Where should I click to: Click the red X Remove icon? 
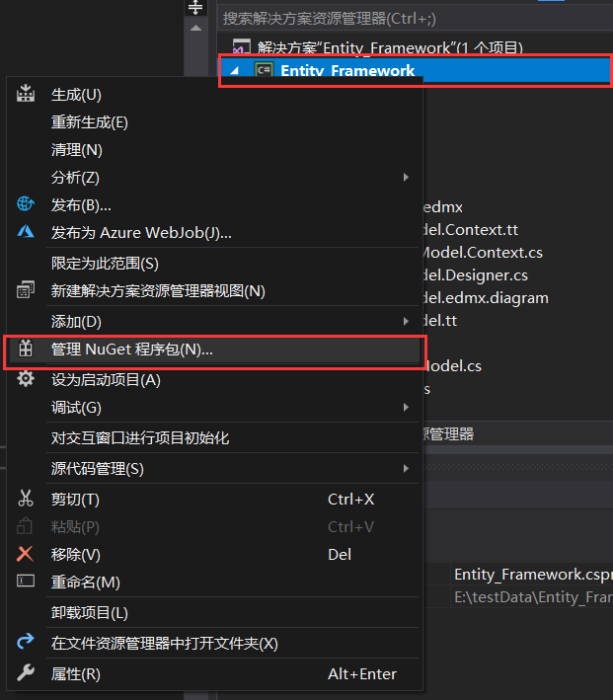25,554
